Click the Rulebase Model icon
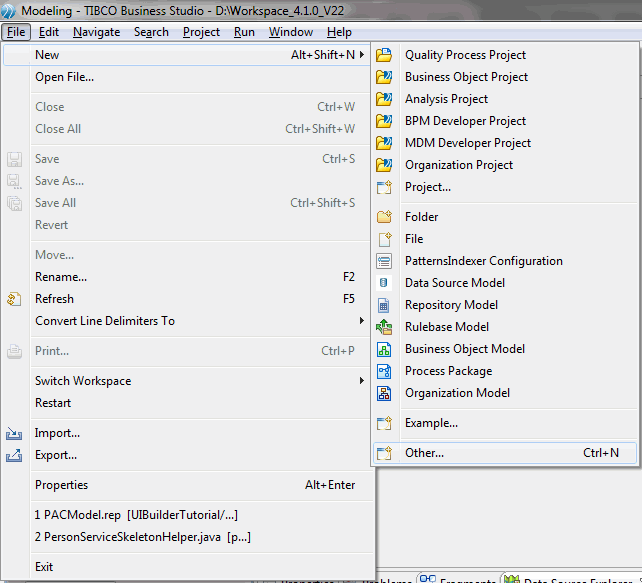This screenshot has width=642, height=583. pos(384,327)
